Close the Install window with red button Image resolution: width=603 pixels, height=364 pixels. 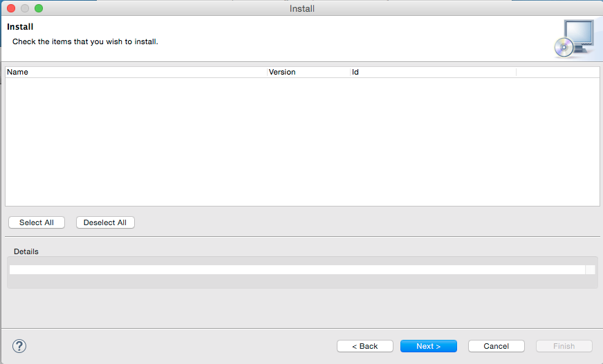tap(11, 8)
